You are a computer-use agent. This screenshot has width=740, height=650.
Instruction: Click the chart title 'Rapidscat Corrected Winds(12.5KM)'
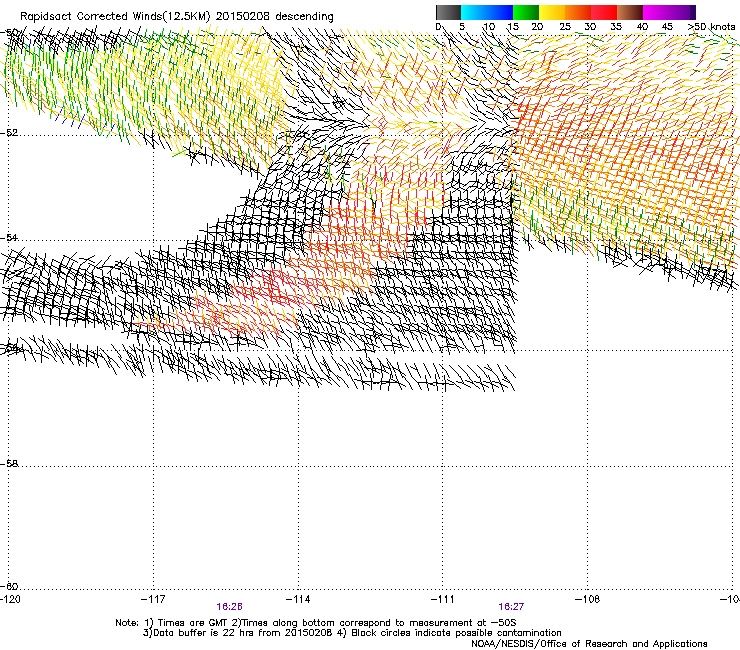tap(115, 16)
